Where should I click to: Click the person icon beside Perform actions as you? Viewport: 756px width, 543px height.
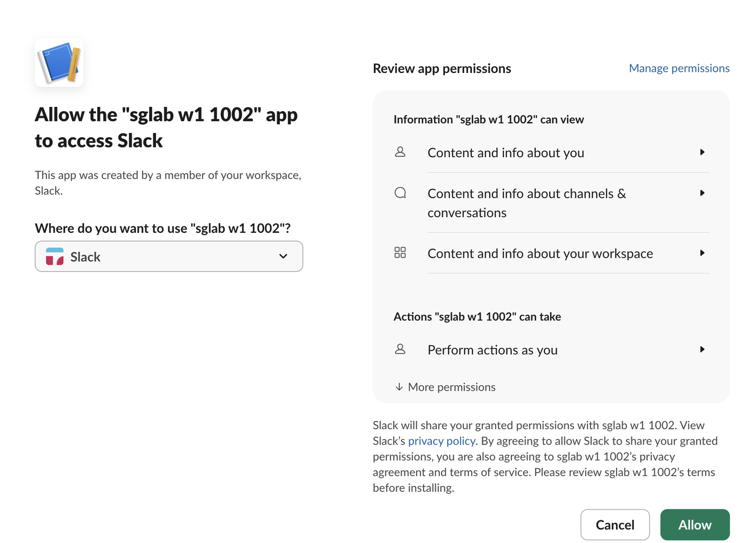(x=400, y=349)
